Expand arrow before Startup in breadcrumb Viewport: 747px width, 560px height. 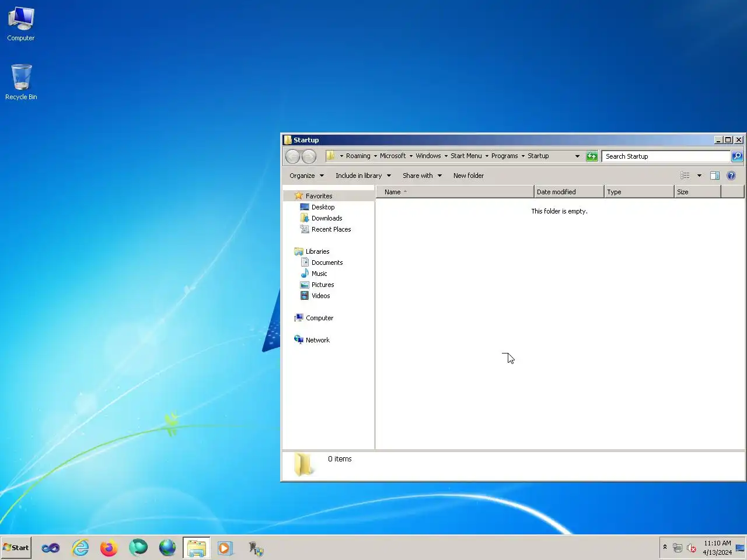pos(523,156)
